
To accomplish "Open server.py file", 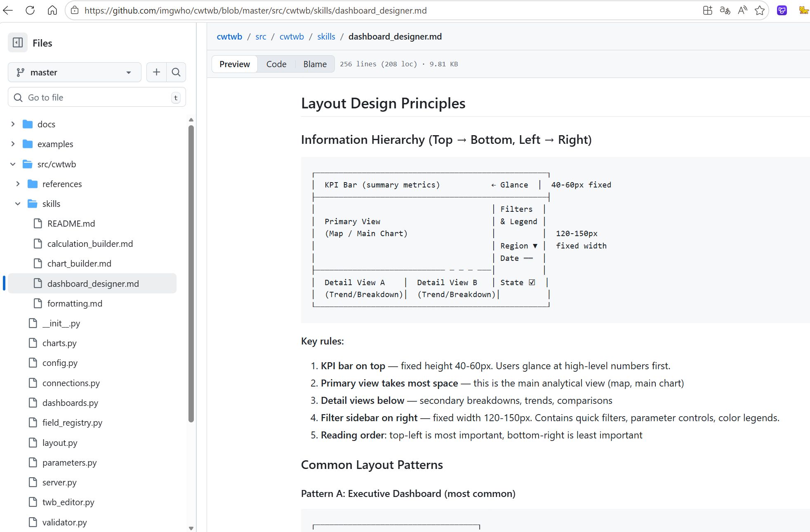I will pos(59,482).
